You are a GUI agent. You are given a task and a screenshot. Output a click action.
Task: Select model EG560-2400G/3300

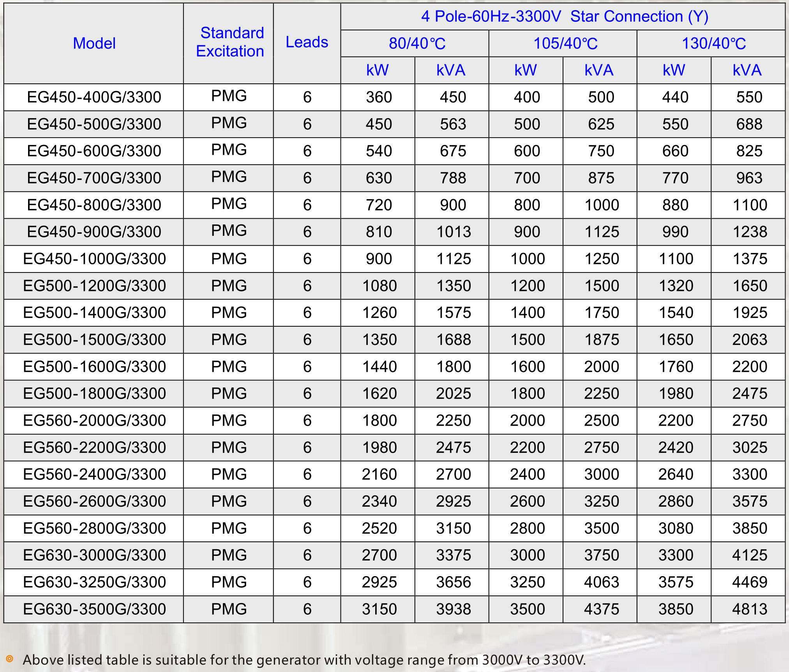(x=94, y=474)
